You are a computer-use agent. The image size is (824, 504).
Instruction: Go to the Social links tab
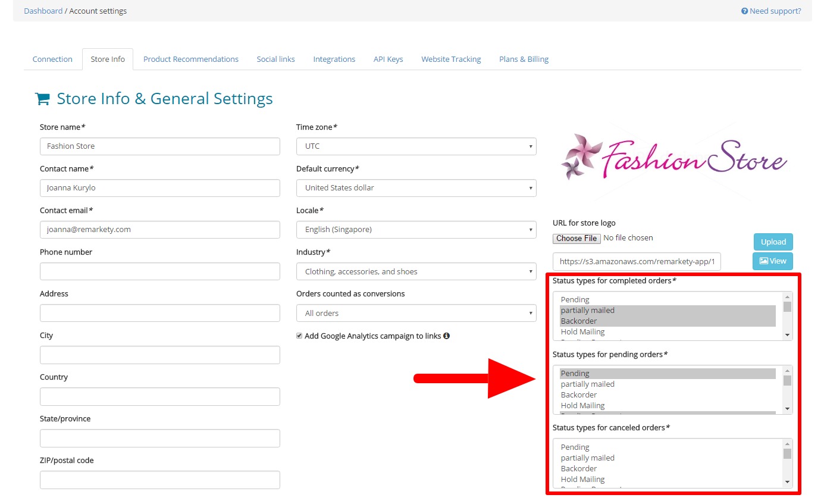click(x=276, y=59)
